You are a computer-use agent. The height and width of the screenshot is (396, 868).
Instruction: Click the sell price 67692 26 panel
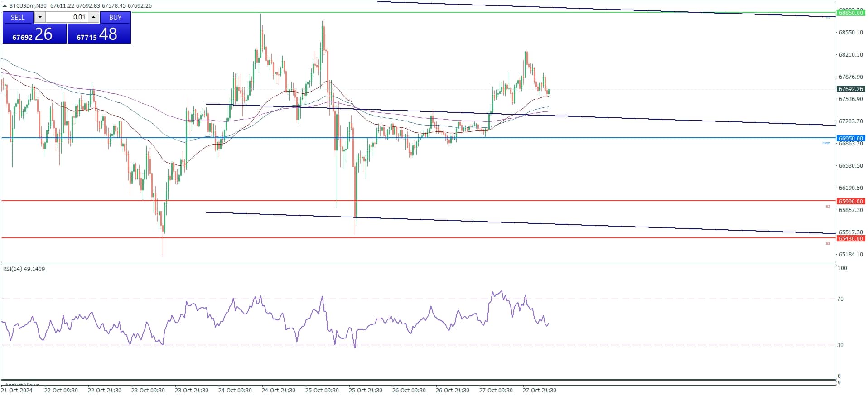(34, 34)
